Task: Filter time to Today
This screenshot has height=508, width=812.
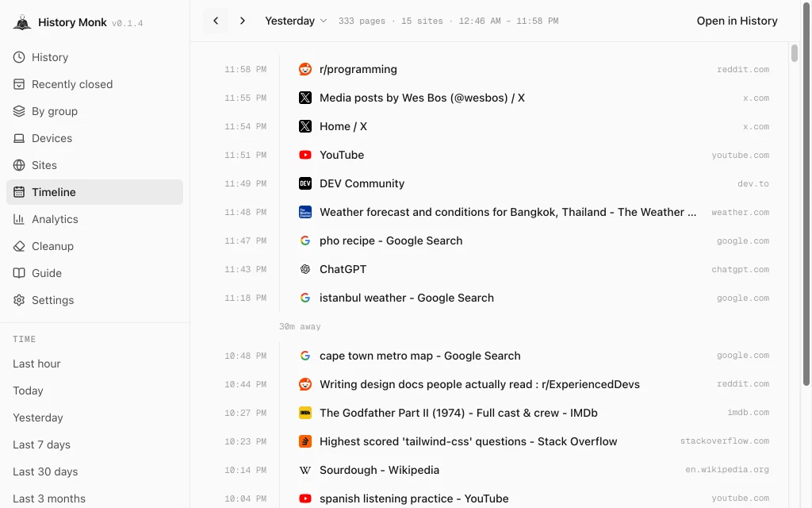Action: tap(28, 391)
